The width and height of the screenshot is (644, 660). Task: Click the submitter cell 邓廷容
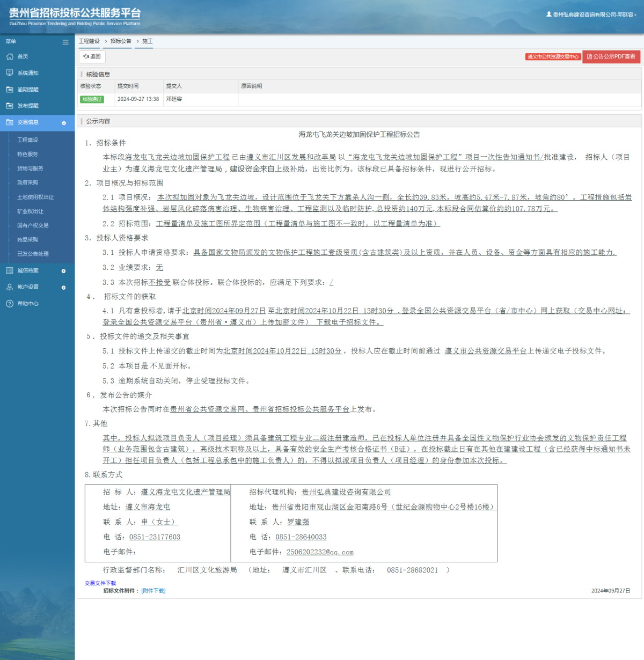click(x=174, y=99)
